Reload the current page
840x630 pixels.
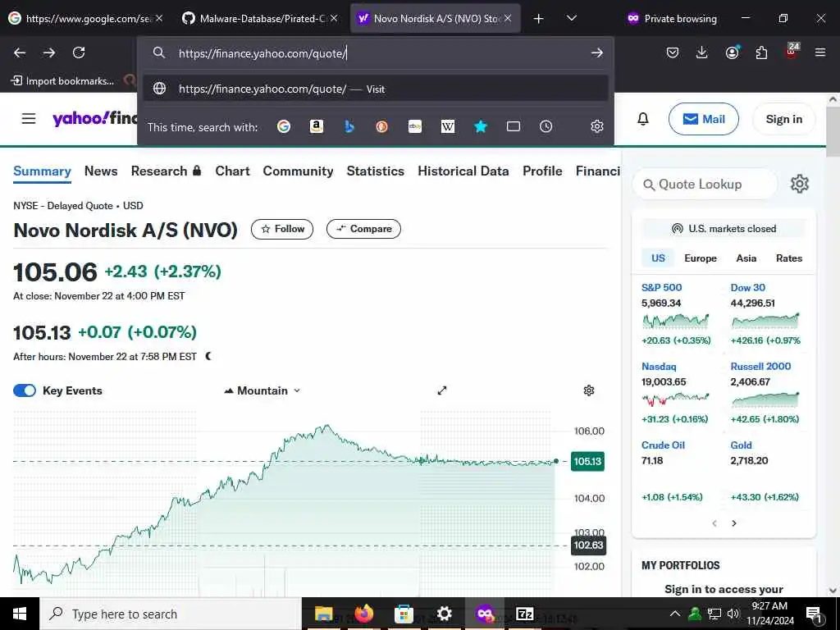click(x=79, y=52)
